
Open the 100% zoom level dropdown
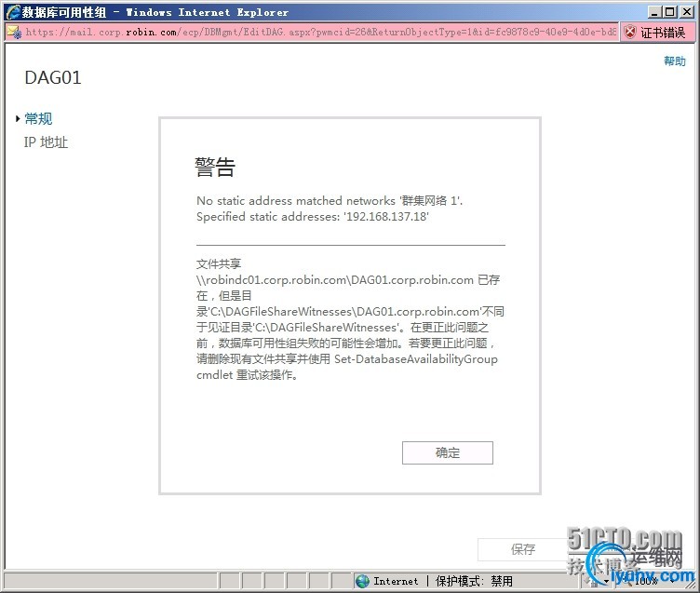point(672,581)
